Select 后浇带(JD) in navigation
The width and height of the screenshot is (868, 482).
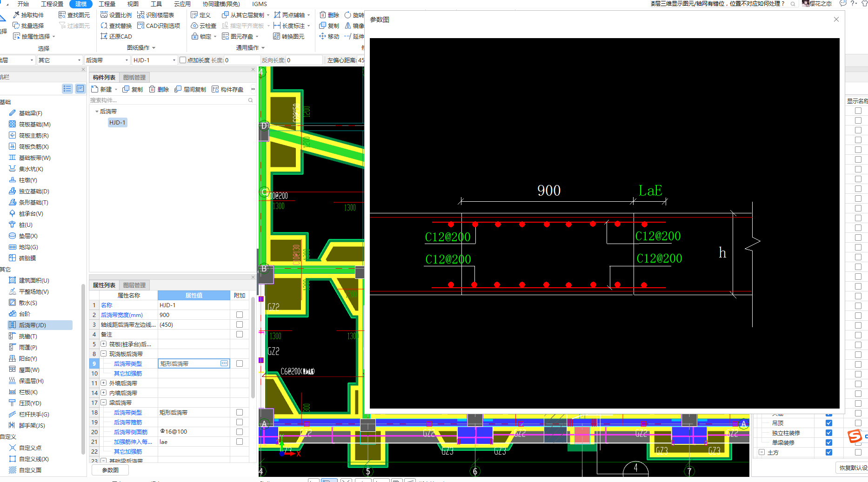click(x=40, y=325)
